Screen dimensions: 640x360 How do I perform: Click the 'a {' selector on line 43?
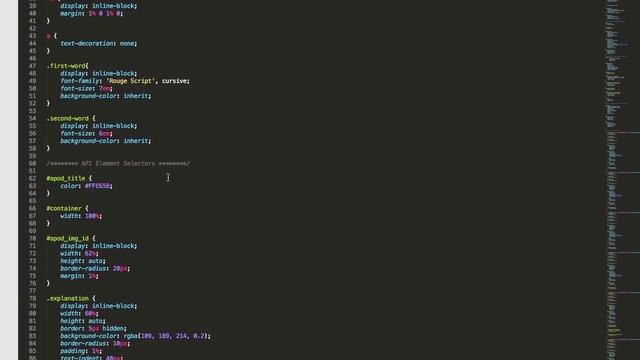51,36
